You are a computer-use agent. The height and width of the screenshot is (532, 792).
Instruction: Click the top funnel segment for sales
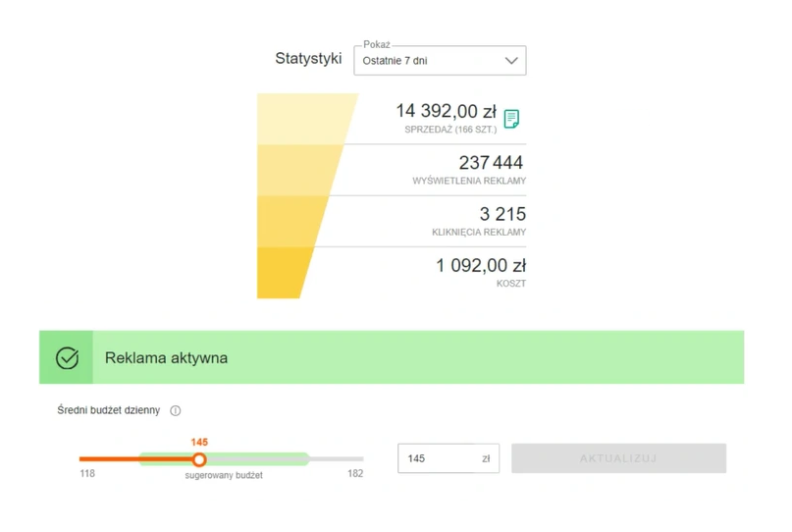coord(302,119)
